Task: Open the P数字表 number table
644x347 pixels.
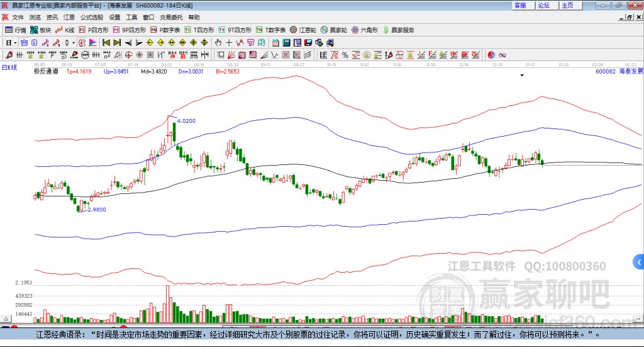Action: pyautogui.click(x=165, y=30)
